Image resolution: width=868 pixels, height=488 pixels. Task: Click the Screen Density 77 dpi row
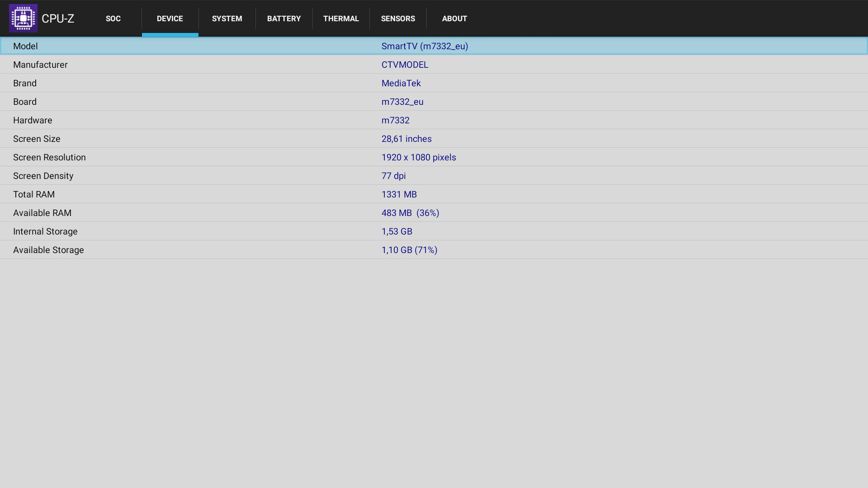pos(434,176)
